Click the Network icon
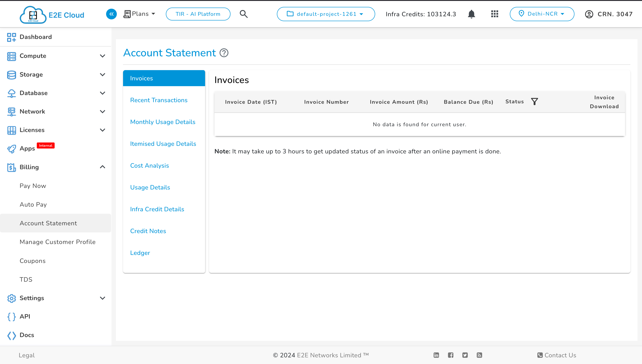The image size is (642, 364). 12,112
